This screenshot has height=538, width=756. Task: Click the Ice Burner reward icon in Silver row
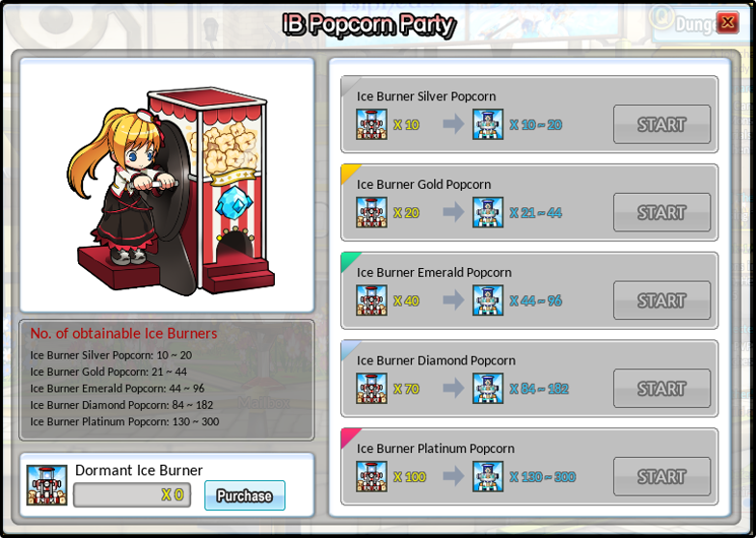488,124
